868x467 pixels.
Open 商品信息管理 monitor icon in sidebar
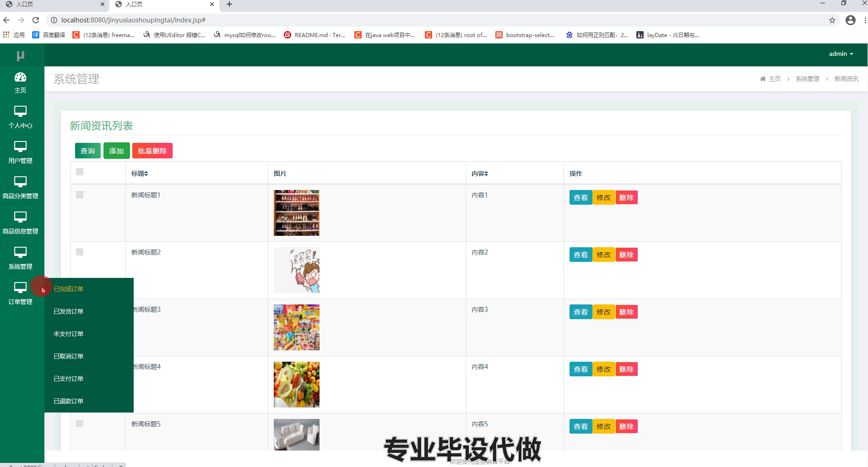pyautogui.click(x=20, y=217)
